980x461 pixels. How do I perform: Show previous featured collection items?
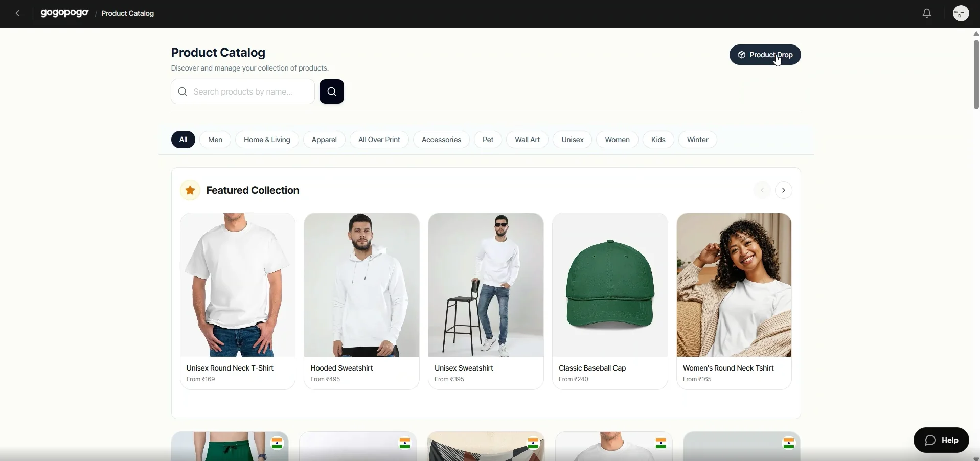click(x=762, y=191)
